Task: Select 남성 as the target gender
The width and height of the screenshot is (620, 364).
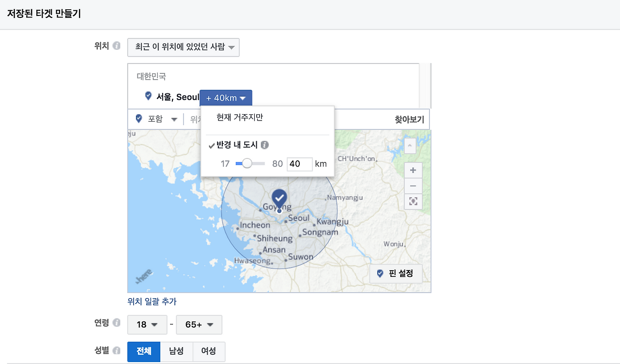Action: tap(176, 352)
